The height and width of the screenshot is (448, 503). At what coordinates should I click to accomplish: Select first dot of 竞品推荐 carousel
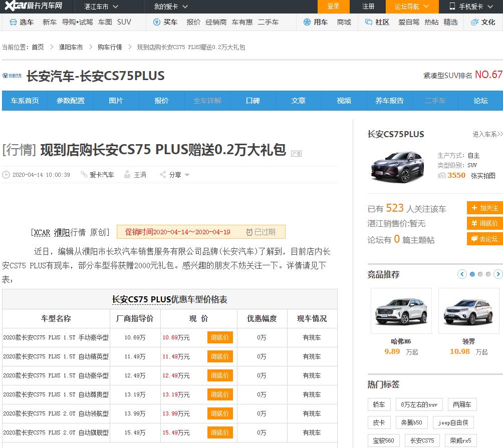click(x=472, y=274)
